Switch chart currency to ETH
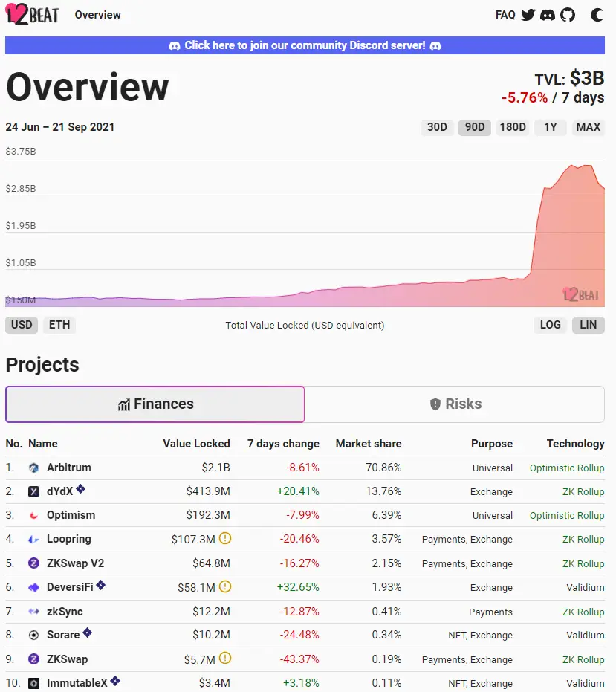The image size is (616, 692). 59,325
